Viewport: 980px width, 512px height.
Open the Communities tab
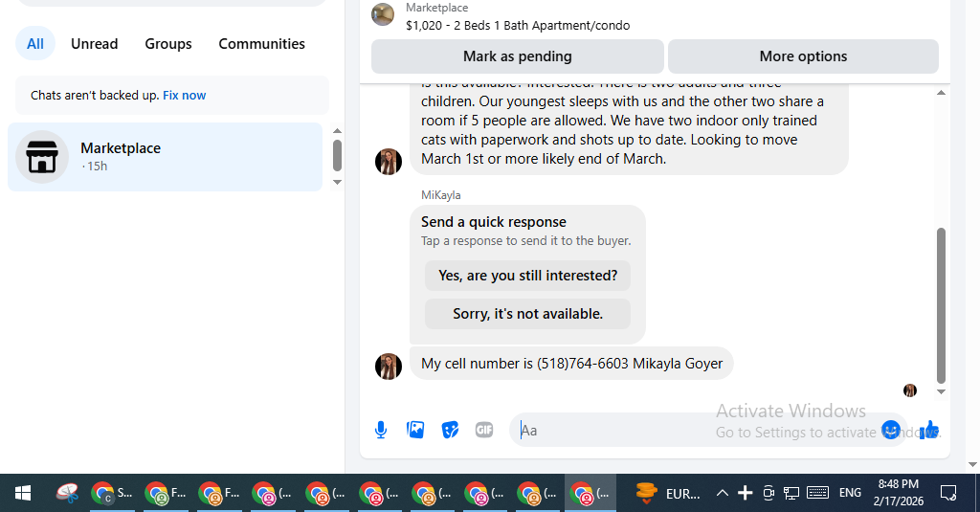click(261, 44)
